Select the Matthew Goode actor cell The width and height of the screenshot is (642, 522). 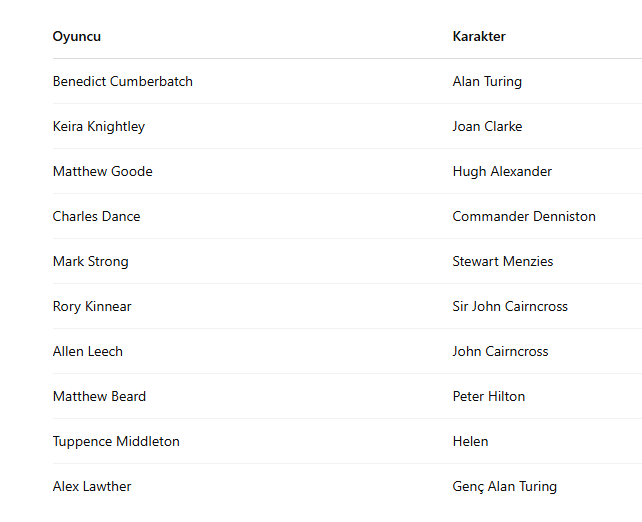[103, 172]
